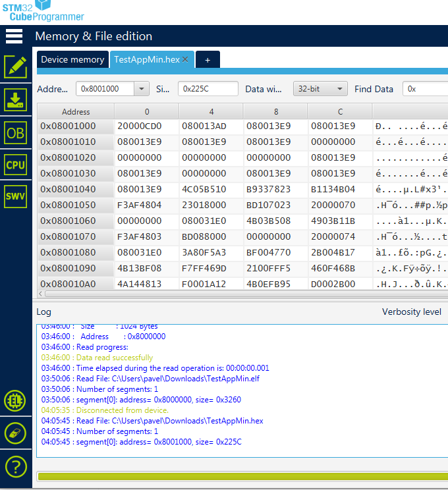448x490 pixels.
Task: Select cell 4A144813
Action: (146, 284)
